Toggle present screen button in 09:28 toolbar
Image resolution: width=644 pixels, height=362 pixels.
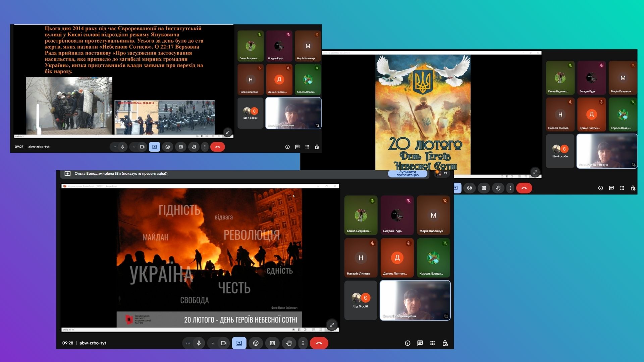239,343
